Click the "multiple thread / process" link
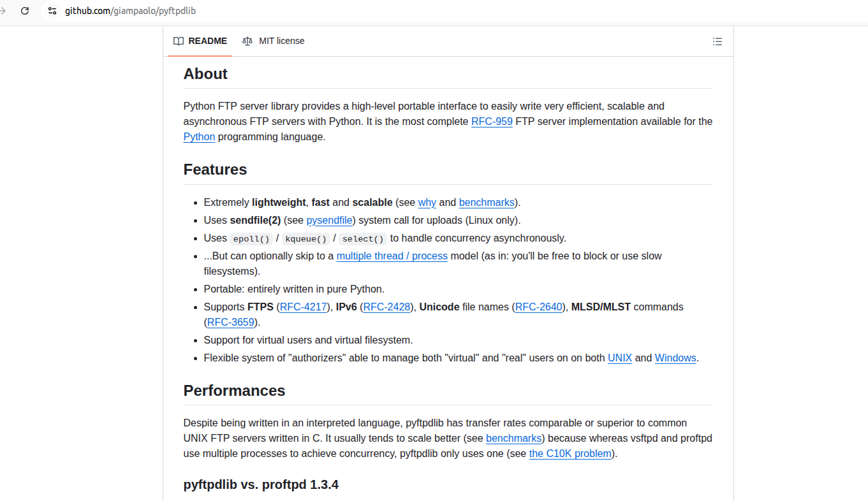This screenshot has width=868, height=501. pyautogui.click(x=392, y=256)
